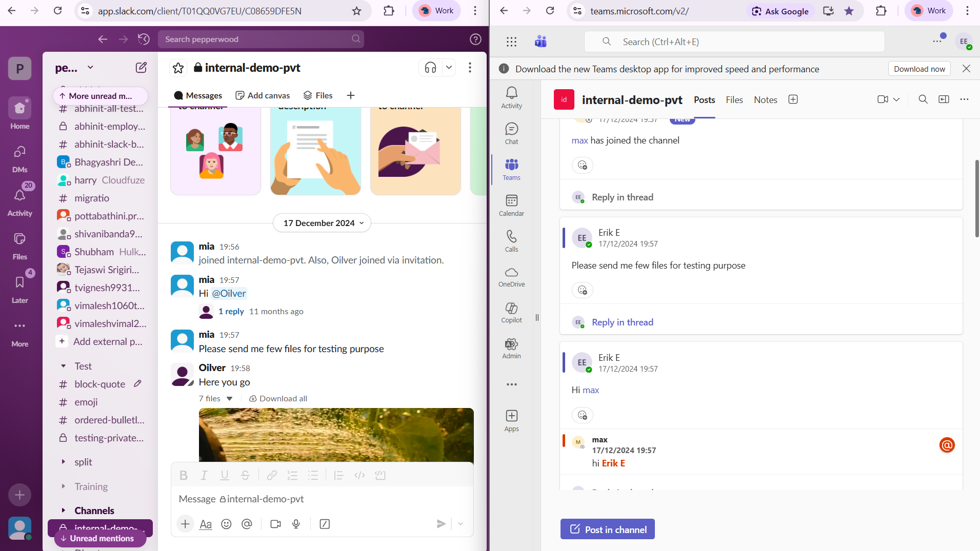Start a huddle with the headphones icon
980x551 pixels.
point(430,67)
